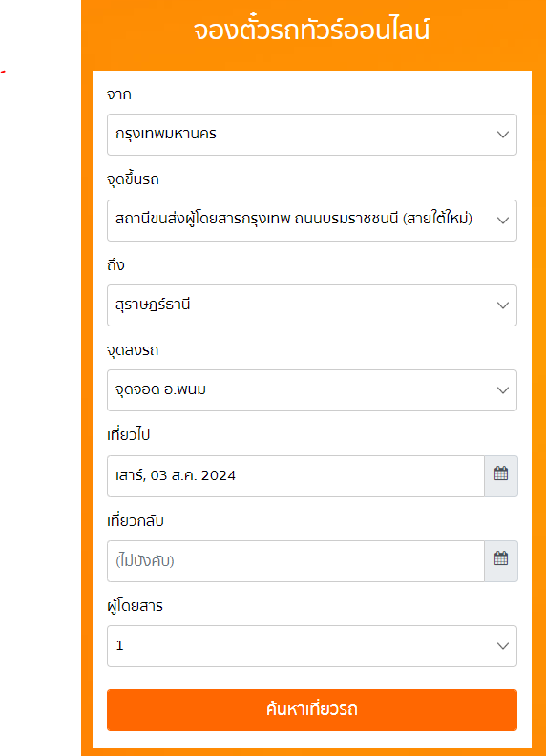This screenshot has width=546, height=756.
Task: Open the จุดจอด อ.พนม drop-off dropdown
Action: (312, 390)
